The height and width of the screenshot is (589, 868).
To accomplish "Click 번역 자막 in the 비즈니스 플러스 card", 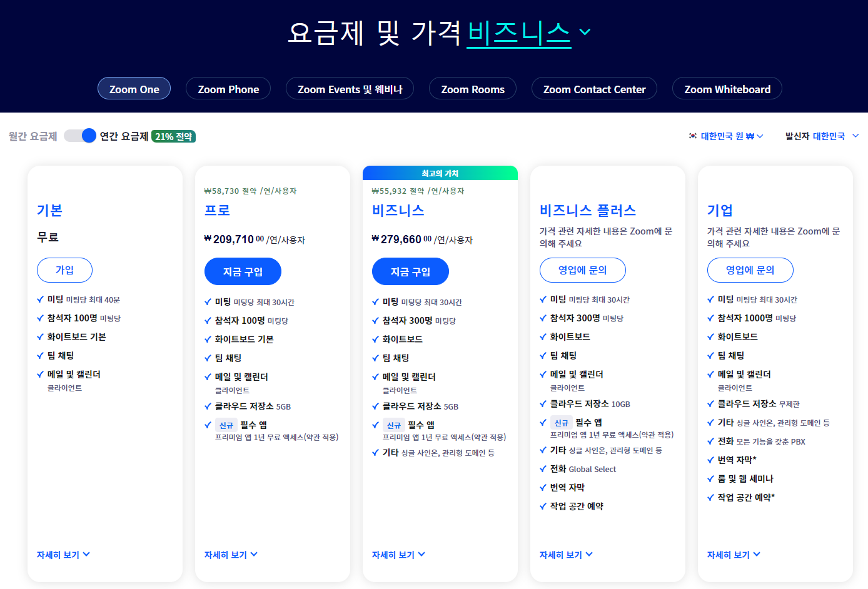I will 567,487.
